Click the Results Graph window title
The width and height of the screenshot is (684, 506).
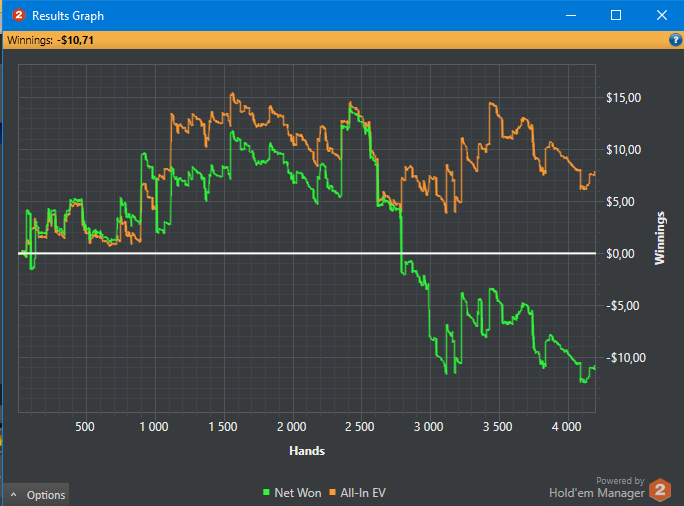point(68,16)
